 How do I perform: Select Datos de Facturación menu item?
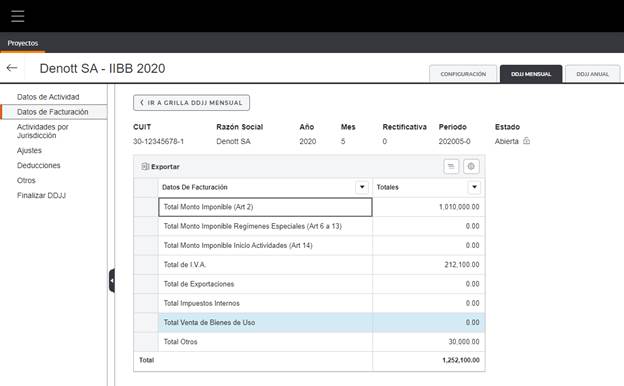click(x=53, y=112)
